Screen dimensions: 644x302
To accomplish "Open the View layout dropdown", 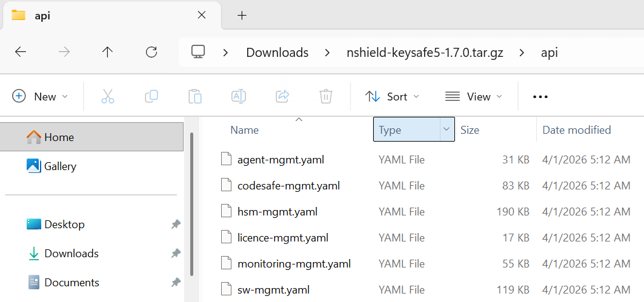I will click(x=474, y=96).
